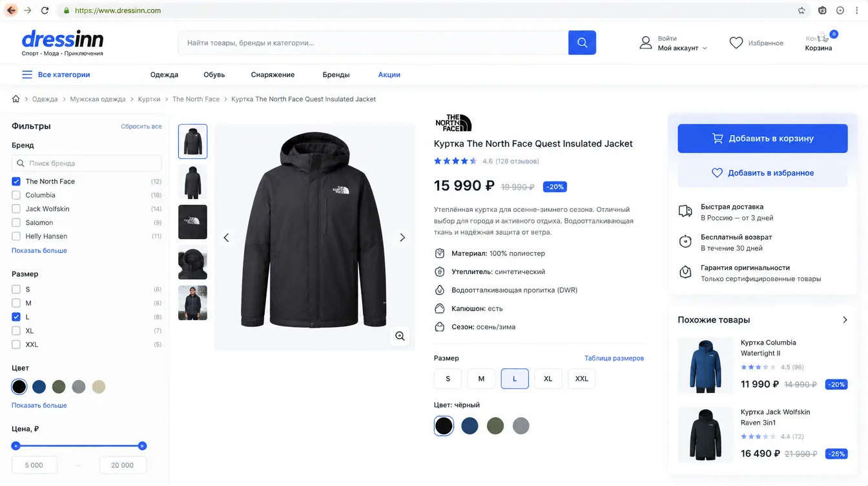
Task: Check the Columbia brand filter
Action: 16,195
